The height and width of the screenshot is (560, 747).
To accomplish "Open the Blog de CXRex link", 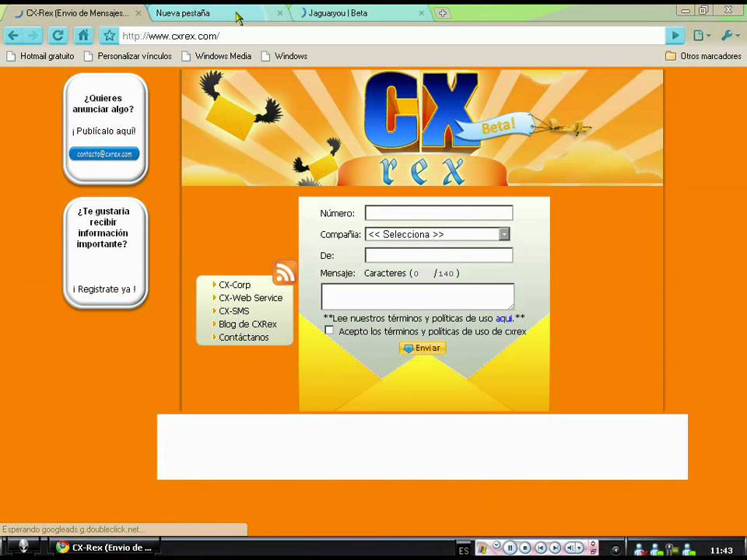I will (247, 324).
